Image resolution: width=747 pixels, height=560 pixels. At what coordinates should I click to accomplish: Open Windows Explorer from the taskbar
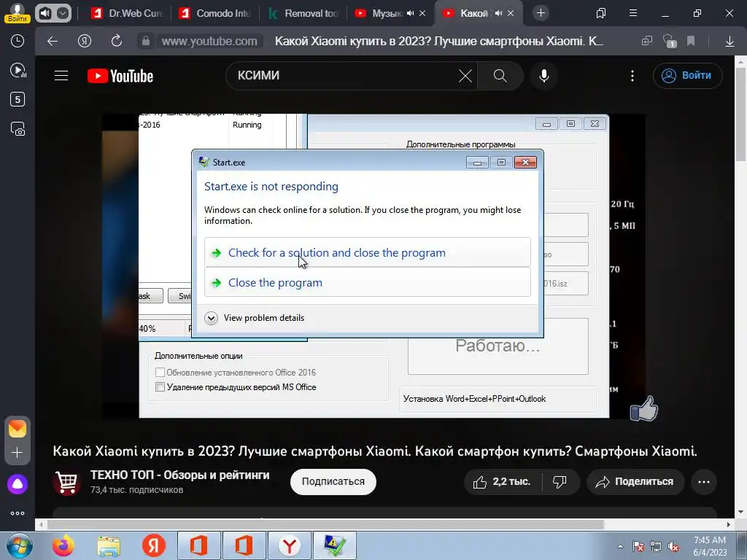pos(109,545)
